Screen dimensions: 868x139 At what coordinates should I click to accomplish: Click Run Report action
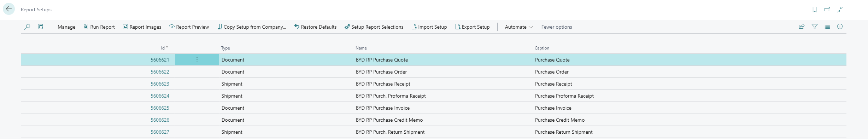pyautogui.click(x=99, y=27)
